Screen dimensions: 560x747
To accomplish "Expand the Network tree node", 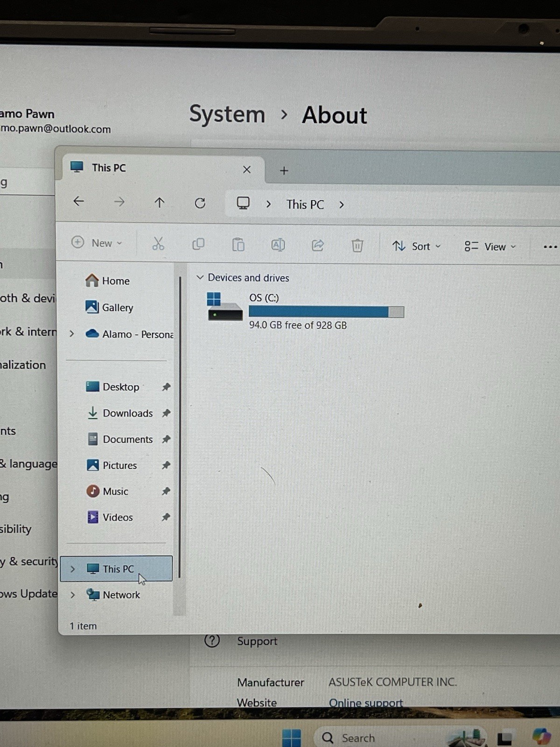I will click(x=73, y=595).
